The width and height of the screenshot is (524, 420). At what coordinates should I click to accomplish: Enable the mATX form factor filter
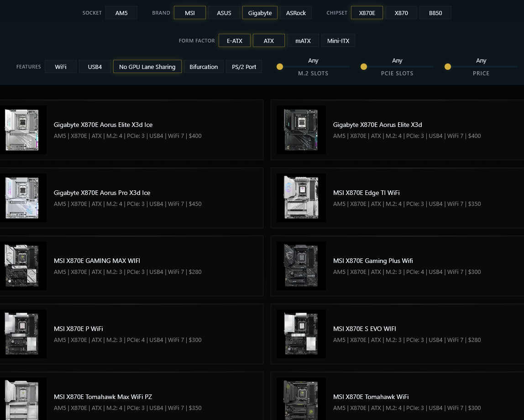click(x=303, y=41)
